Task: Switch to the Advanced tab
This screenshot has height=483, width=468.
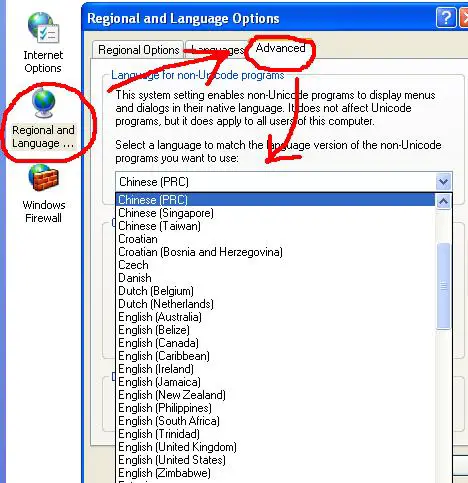Action: point(280,48)
